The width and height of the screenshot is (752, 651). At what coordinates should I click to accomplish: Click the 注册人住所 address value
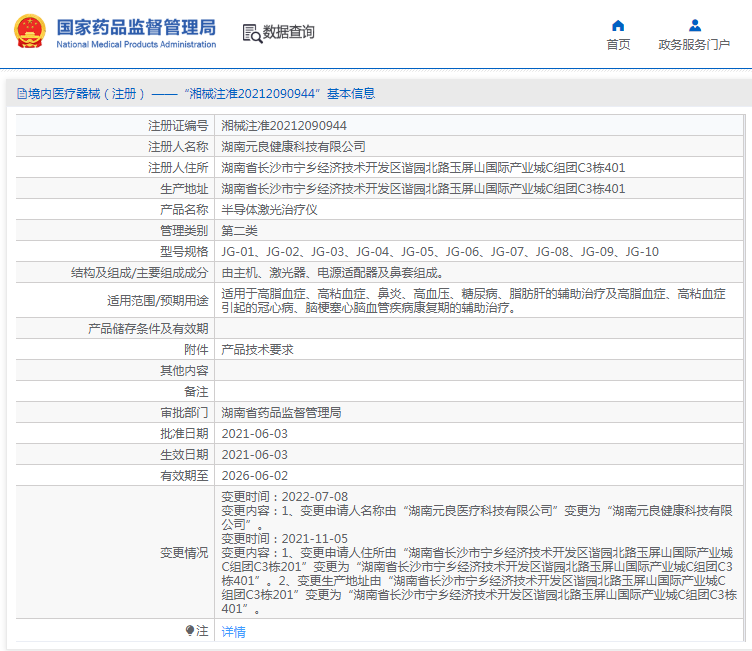pos(423,168)
